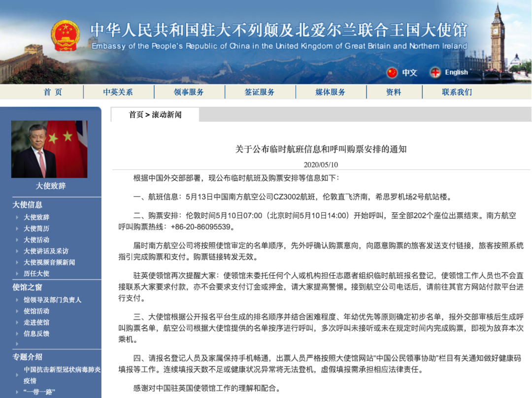Image resolution: width=532 pixels, height=398 pixels.
Task: Open the ambassador portrait photo
Action: point(49,149)
